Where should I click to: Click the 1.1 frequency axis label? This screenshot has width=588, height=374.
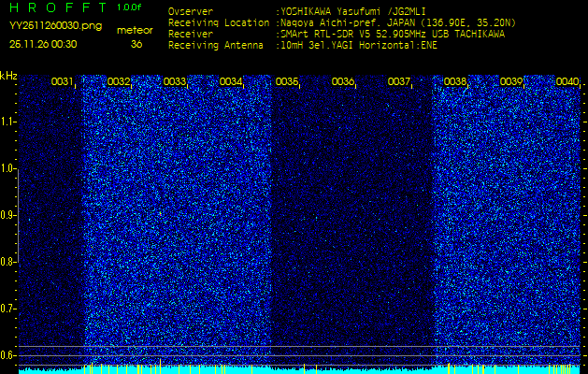tap(8, 122)
